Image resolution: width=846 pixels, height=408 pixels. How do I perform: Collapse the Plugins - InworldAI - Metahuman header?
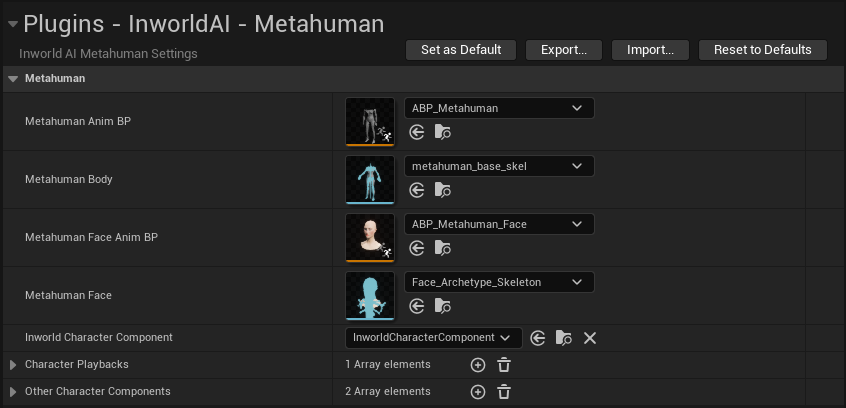click(13, 24)
